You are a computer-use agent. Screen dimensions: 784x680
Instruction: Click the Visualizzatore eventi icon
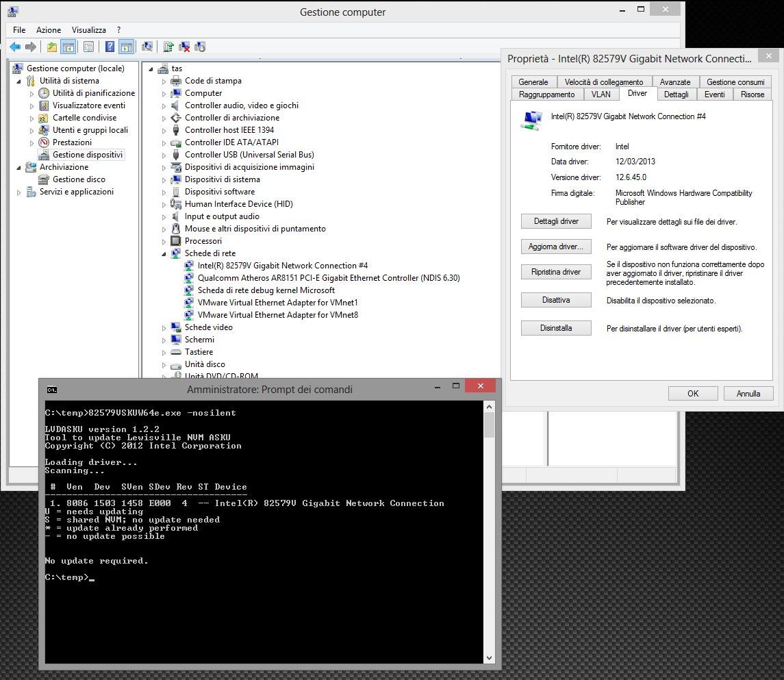coord(44,105)
